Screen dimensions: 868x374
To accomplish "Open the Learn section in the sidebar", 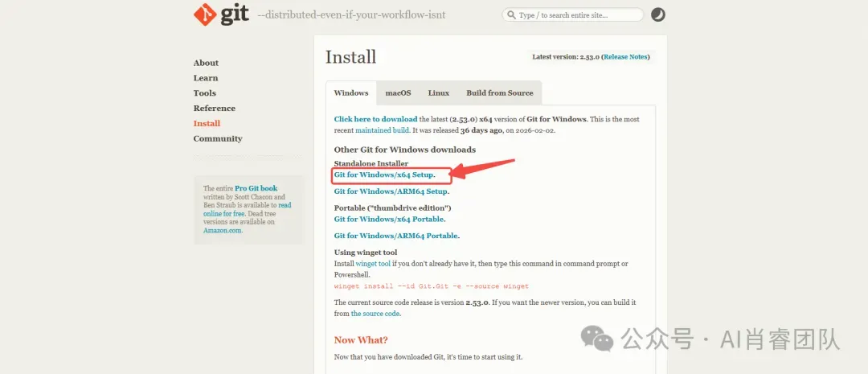I will [206, 78].
